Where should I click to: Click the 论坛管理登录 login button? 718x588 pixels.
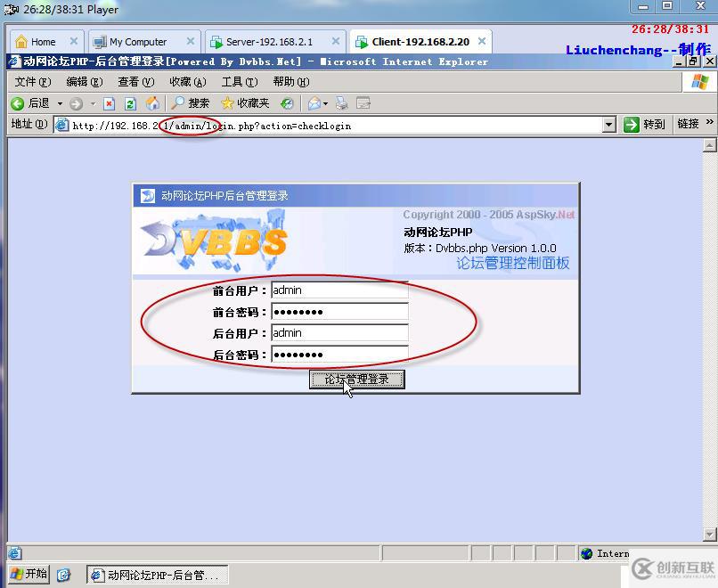tap(356, 380)
